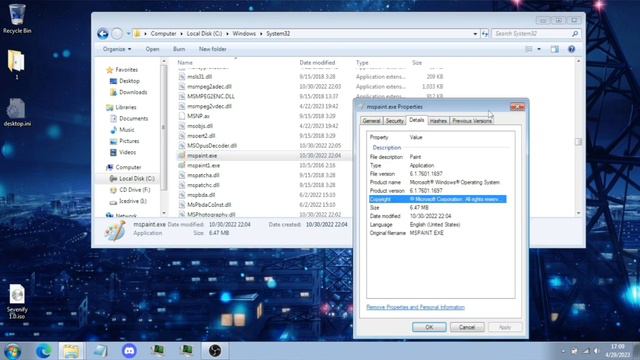Select the desktop folder icon named 1
This screenshot has width=640, height=360.
[x=16, y=64]
